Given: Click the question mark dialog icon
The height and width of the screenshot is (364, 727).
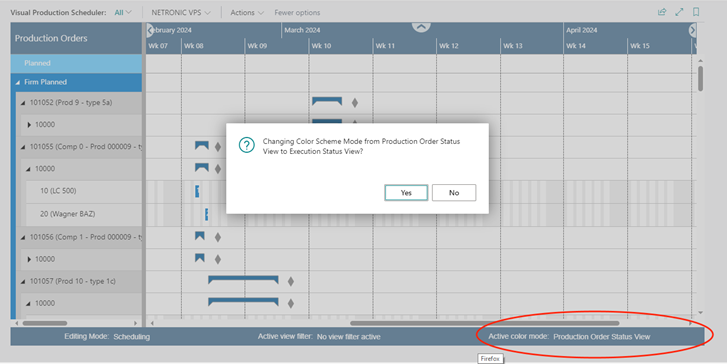Looking at the screenshot, I should click(x=247, y=145).
